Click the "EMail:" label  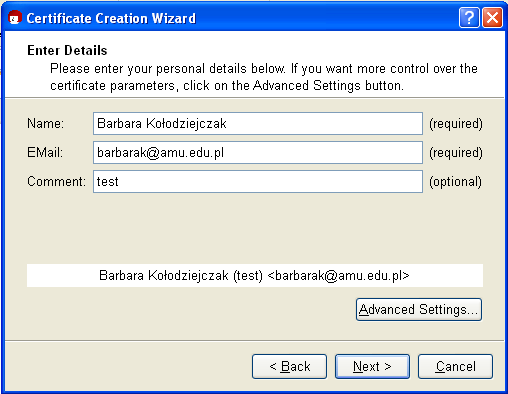(45, 153)
